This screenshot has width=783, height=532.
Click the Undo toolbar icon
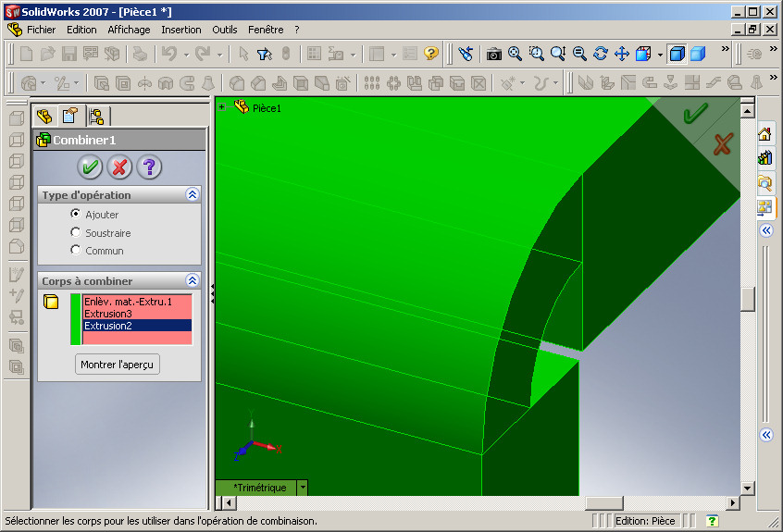click(x=169, y=54)
